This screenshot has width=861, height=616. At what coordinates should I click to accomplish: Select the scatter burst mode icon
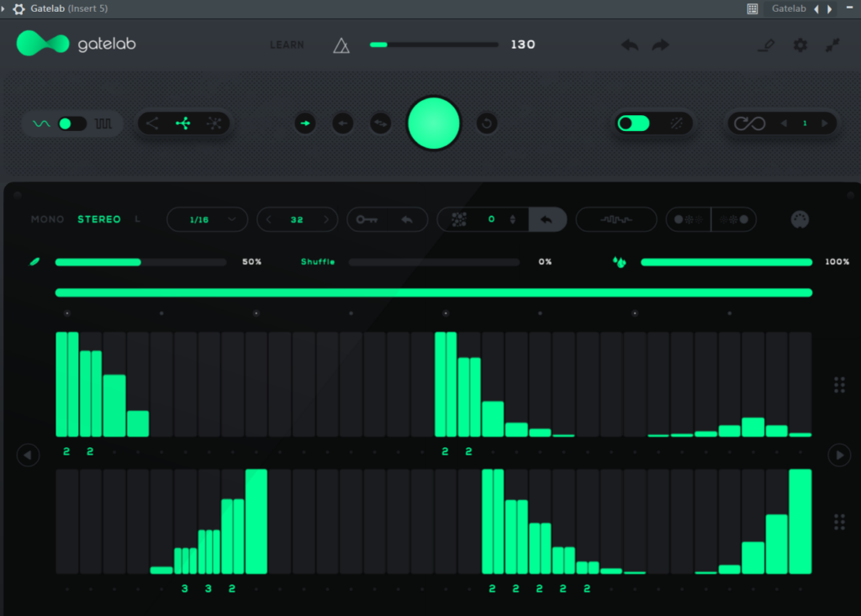[x=214, y=124]
